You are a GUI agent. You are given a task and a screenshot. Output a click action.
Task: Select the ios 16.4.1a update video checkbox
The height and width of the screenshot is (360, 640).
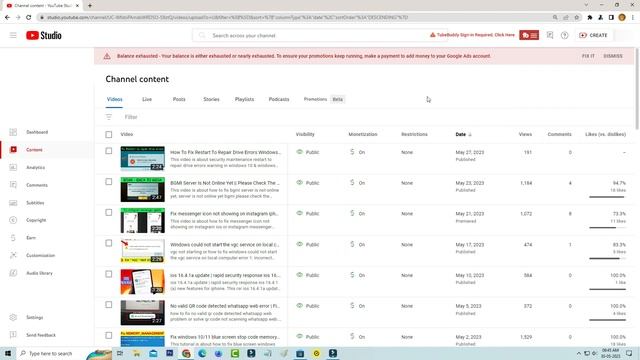(109, 274)
